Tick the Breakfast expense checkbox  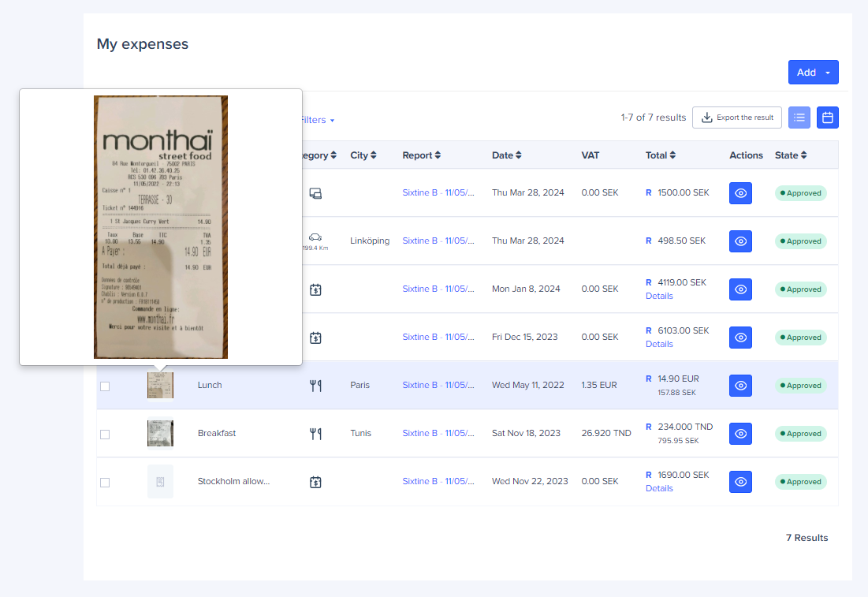click(105, 435)
